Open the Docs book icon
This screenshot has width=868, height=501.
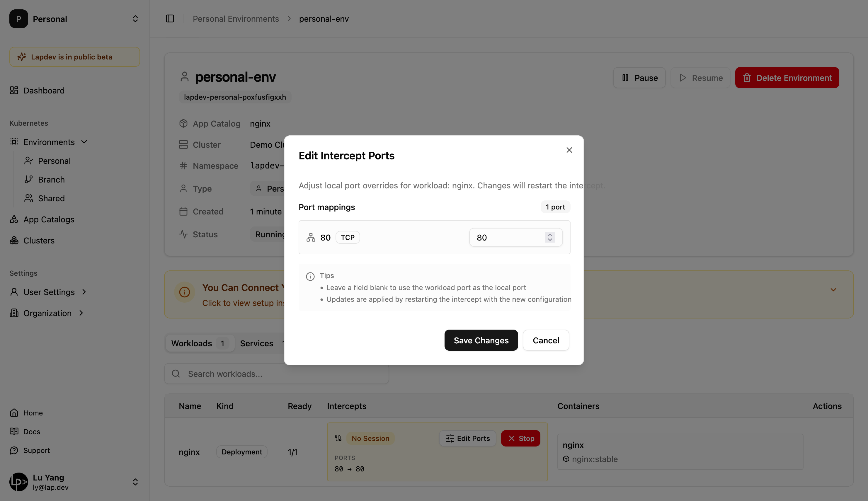point(14,432)
